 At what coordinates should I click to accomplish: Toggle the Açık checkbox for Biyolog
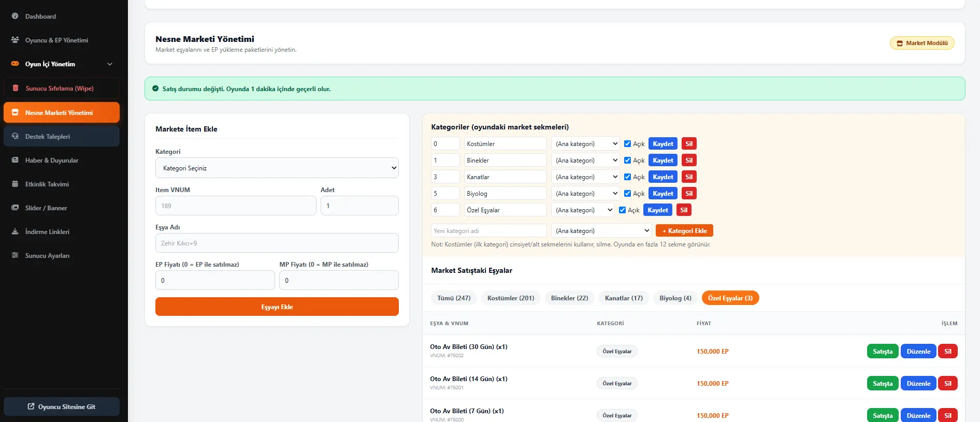[x=627, y=193]
